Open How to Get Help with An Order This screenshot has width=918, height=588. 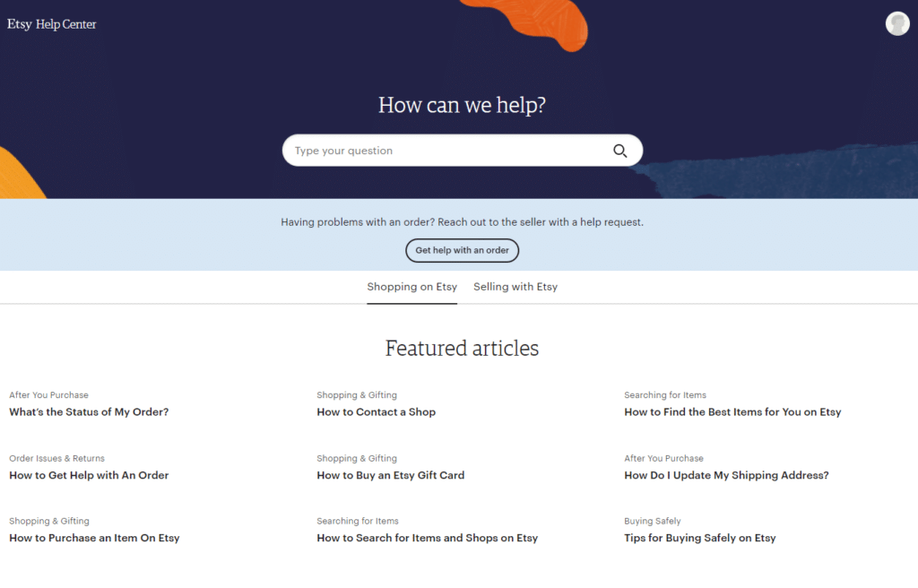point(89,476)
